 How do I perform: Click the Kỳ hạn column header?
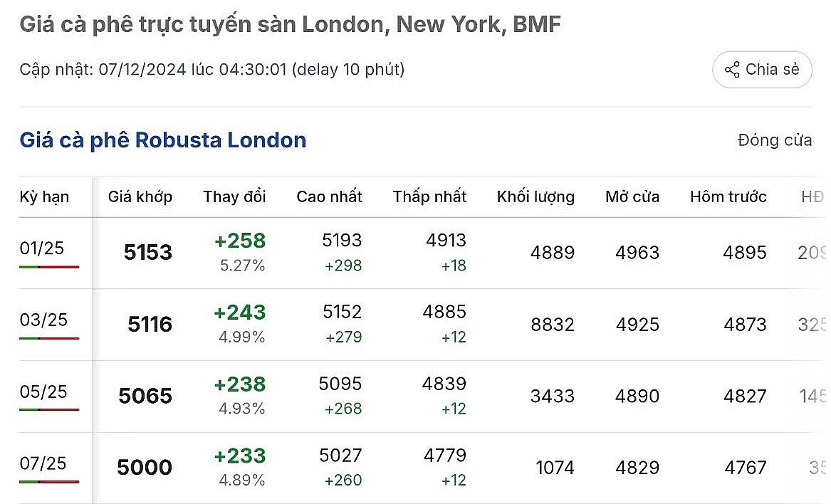[x=45, y=196]
